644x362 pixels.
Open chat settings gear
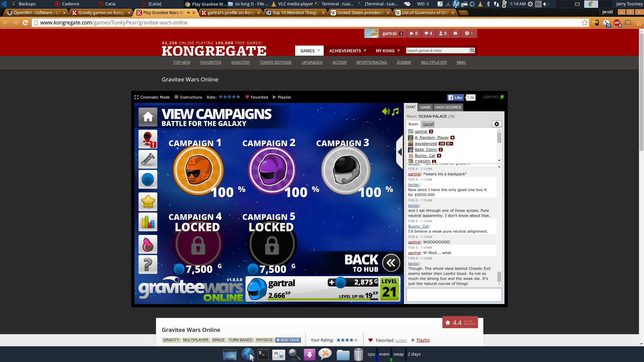pyautogui.click(x=497, y=124)
